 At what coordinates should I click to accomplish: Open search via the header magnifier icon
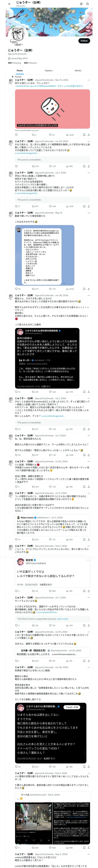(88, 4)
